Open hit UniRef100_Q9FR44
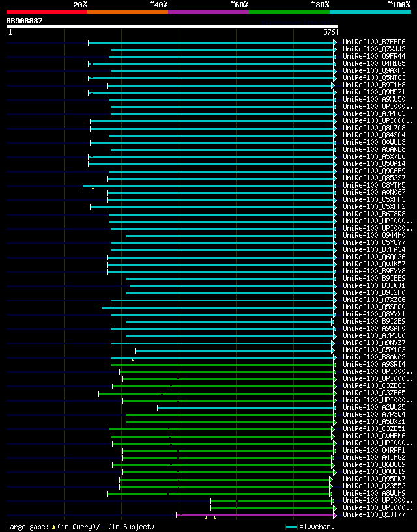The image size is (417, 532). 374,56
